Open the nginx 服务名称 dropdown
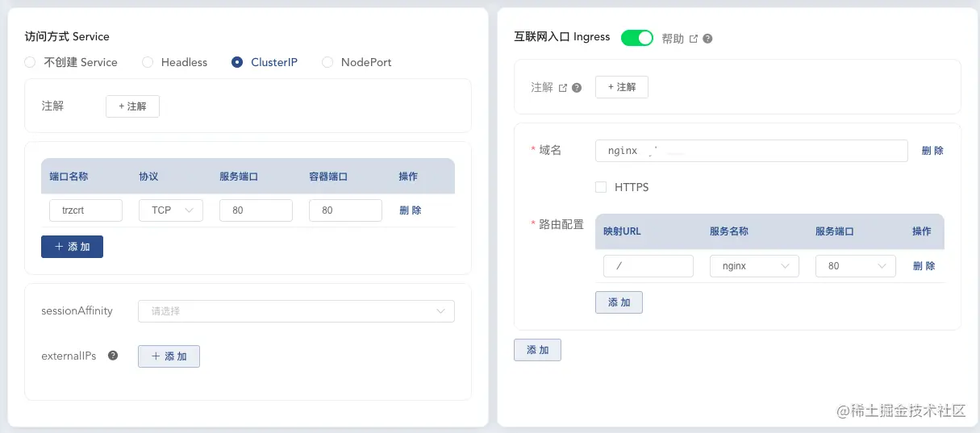980x433 pixels. [754, 266]
